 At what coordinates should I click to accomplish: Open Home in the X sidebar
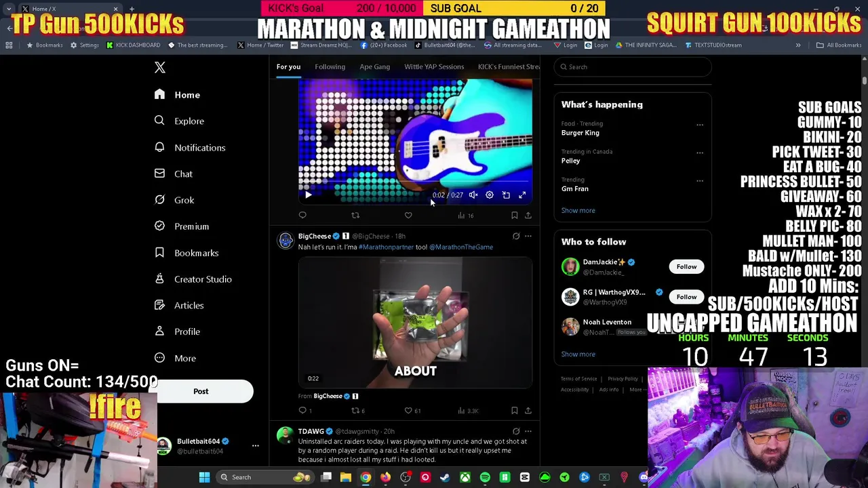click(x=178, y=95)
